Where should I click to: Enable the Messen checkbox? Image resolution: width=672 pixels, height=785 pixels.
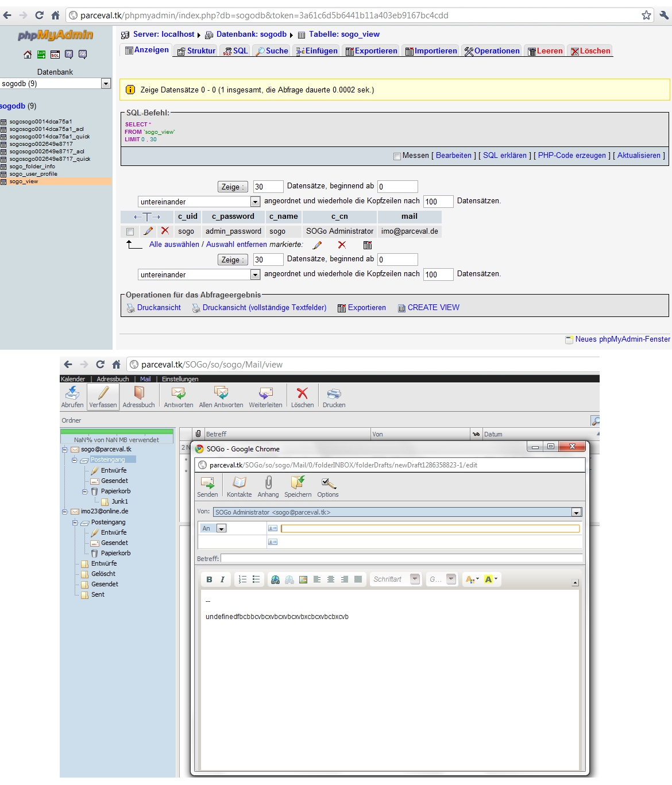click(x=397, y=156)
